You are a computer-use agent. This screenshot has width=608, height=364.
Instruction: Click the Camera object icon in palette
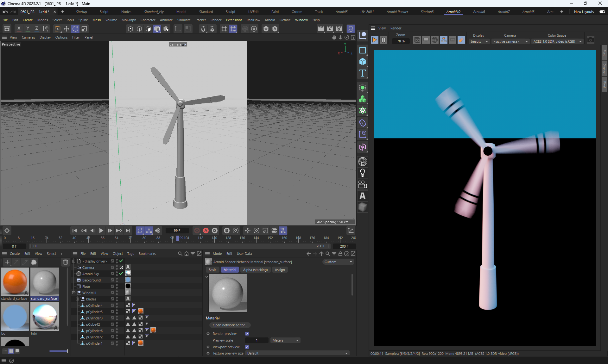[363, 184]
